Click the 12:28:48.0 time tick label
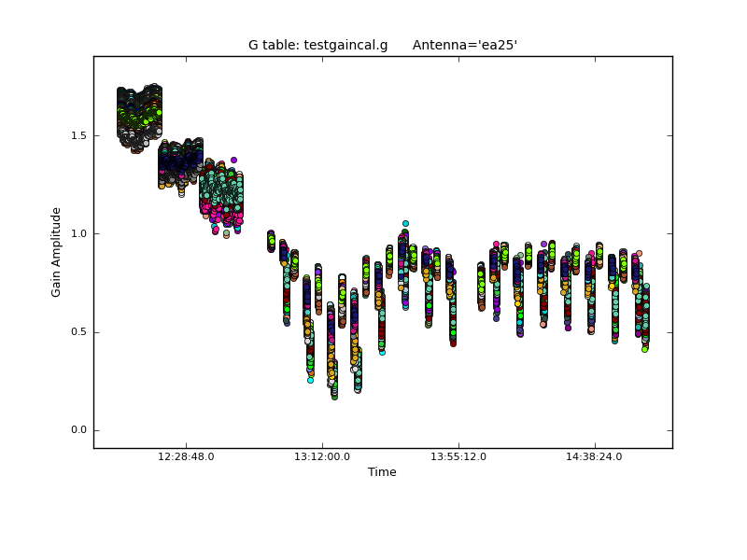747x560 pixels. coord(186,456)
